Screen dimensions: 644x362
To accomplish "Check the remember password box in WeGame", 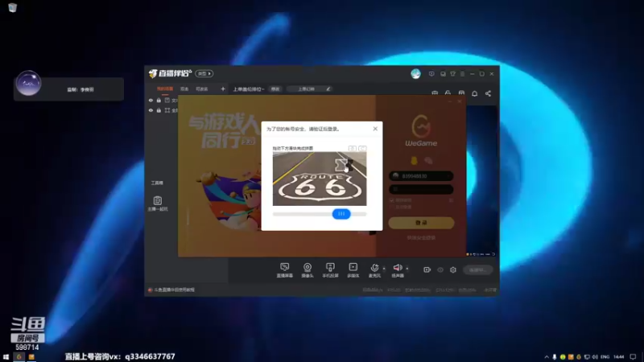I will (x=391, y=200).
